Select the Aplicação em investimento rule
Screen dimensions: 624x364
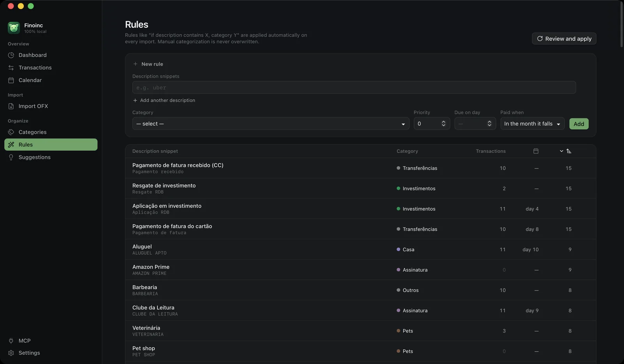point(360,209)
